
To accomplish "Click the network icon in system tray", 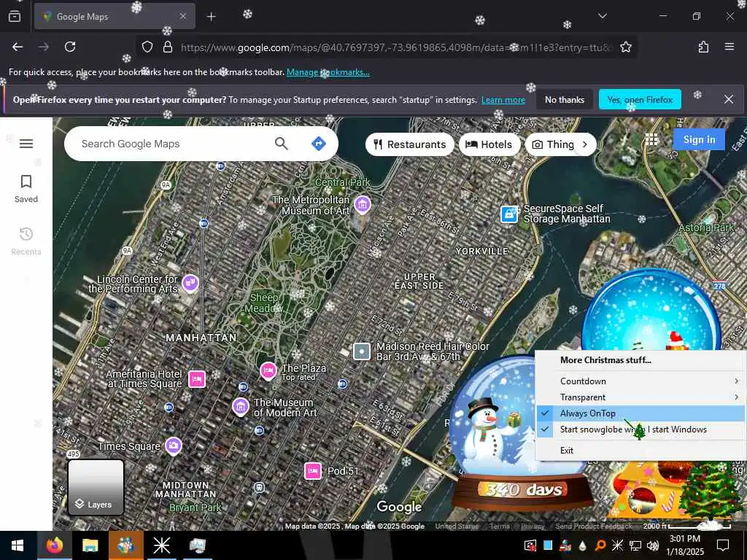I will click(x=635, y=545).
